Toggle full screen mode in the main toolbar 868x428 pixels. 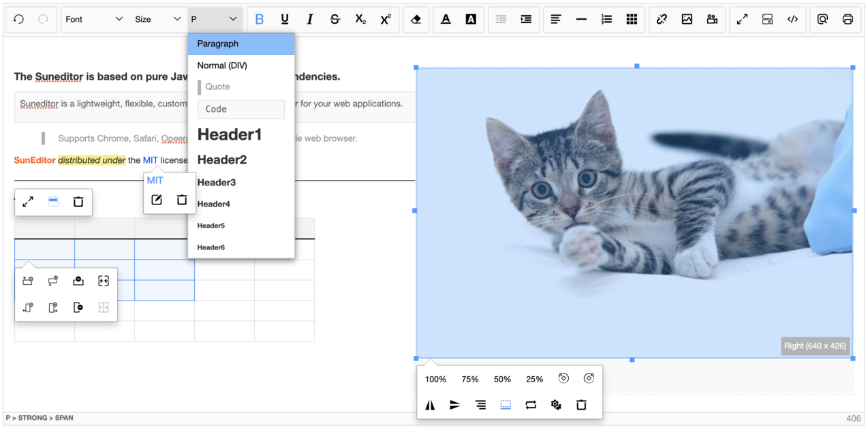742,19
